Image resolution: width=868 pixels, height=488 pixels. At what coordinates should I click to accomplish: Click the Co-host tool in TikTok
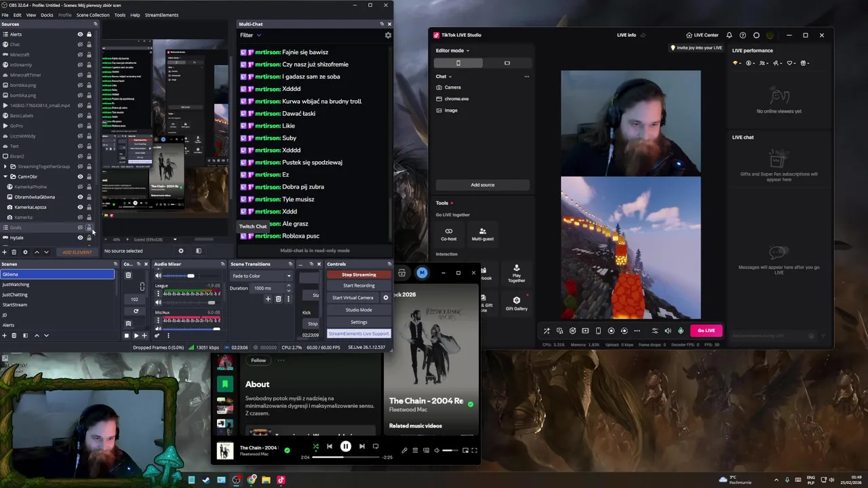click(448, 235)
